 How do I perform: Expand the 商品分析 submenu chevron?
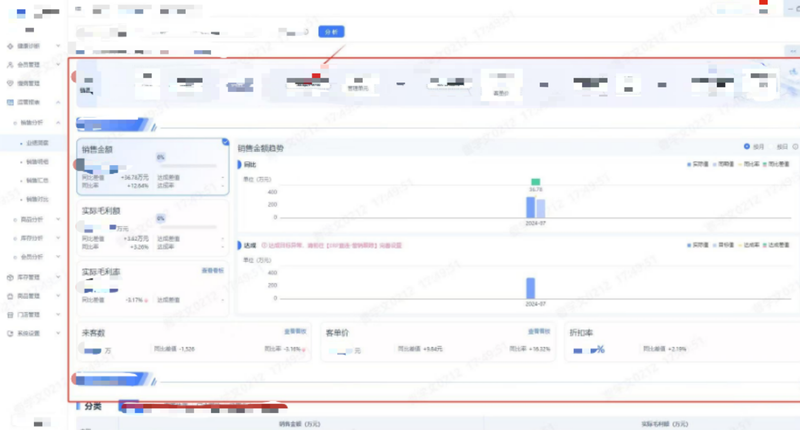tap(58, 219)
